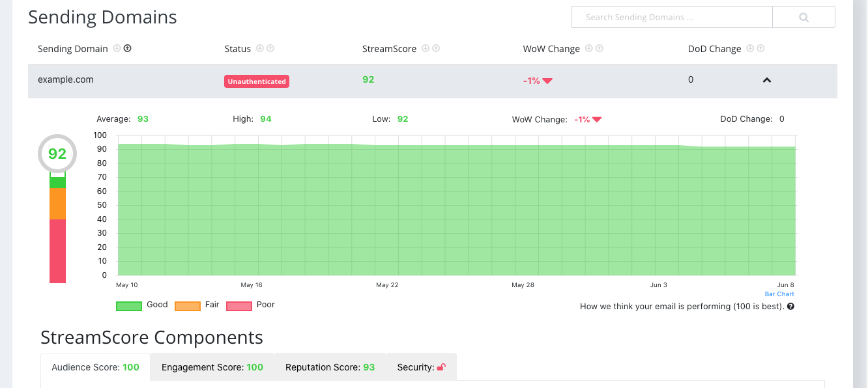Switch to the Reputation Score tab
Viewport: 868px width, 388px height.
330,367
